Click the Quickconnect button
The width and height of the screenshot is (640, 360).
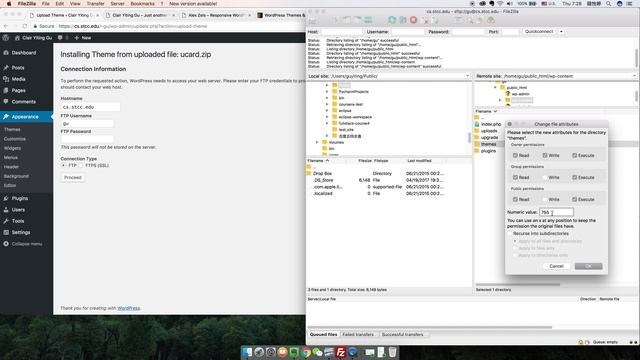point(539,31)
